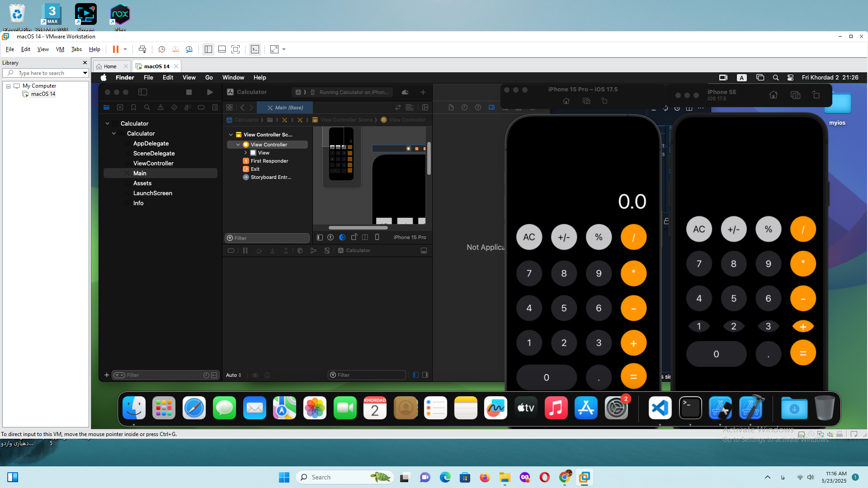Change canvas orientation
868x488 pixels.
(x=354, y=237)
